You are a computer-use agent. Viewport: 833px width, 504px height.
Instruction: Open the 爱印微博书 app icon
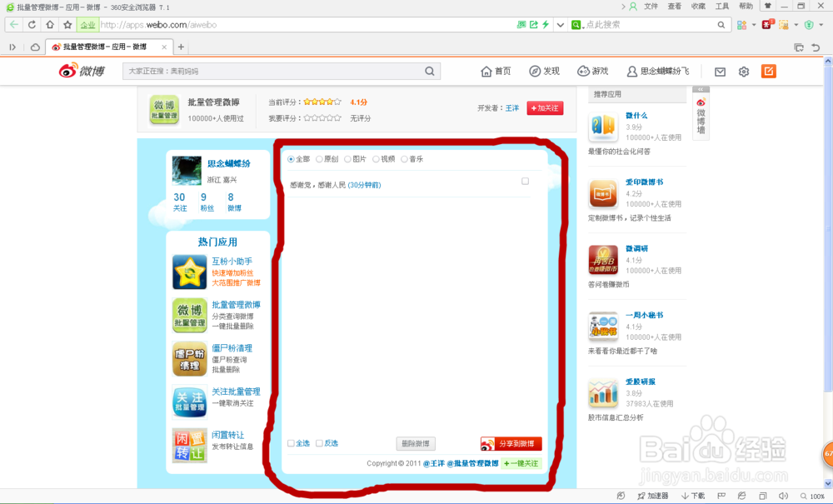point(603,194)
